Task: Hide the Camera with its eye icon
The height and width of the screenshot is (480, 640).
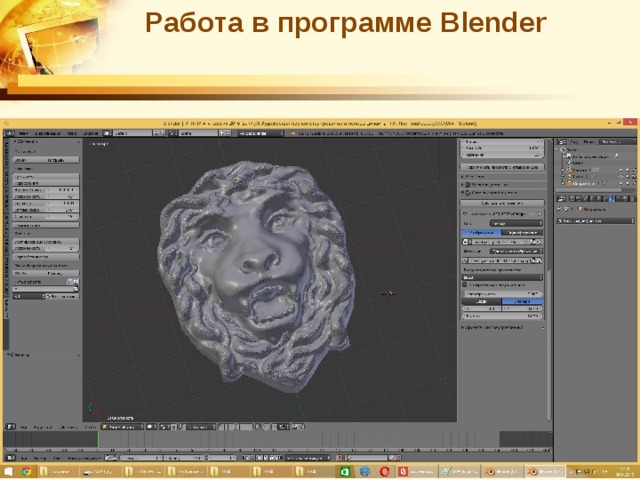Action: (621, 170)
